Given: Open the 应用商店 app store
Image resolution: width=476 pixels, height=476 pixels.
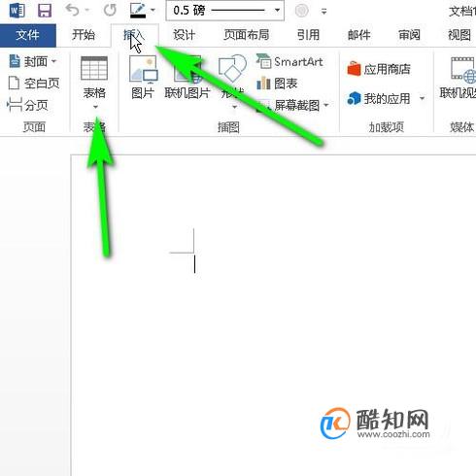Looking at the screenshot, I should [x=379, y=69].
